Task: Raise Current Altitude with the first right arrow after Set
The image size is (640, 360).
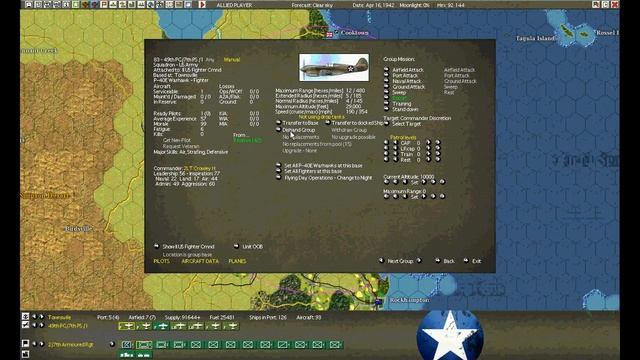Action: click(x=424, y=182)
